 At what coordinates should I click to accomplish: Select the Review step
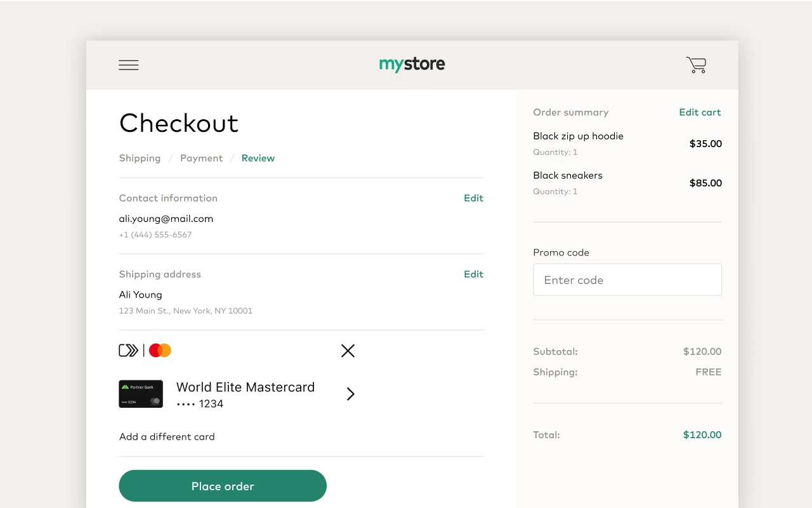[x=258, y=158]
